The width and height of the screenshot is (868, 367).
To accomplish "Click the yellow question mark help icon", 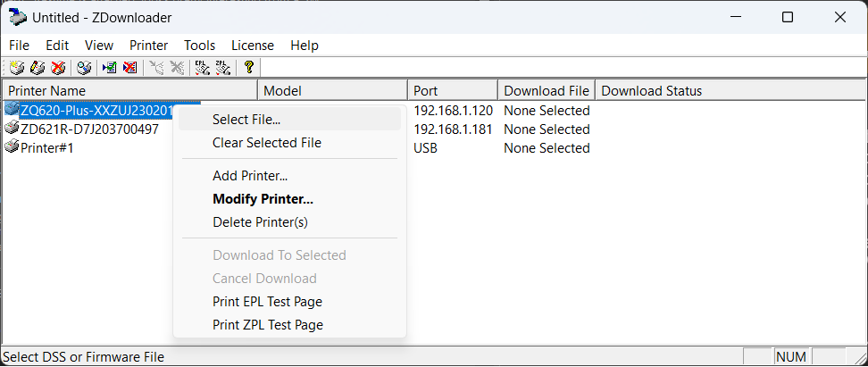I will (249, 68).
